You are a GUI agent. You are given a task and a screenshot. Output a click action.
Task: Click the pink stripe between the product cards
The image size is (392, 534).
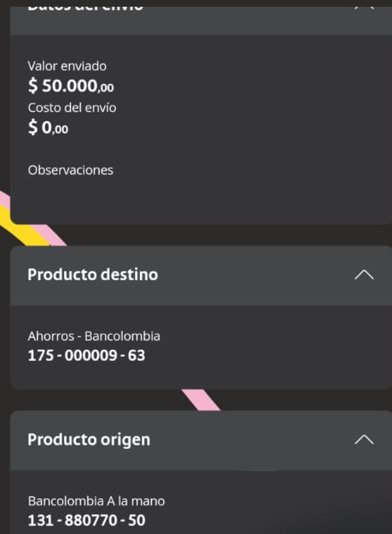[x=202, y=400]
